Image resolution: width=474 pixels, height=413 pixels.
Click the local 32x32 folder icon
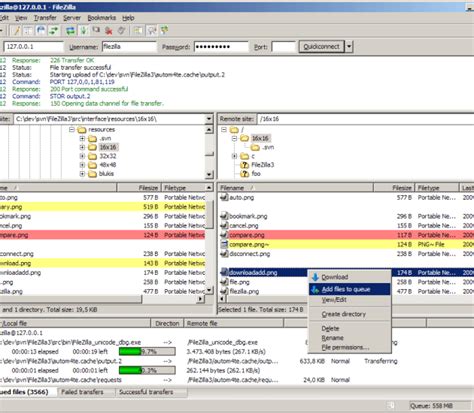coord(92,156)
